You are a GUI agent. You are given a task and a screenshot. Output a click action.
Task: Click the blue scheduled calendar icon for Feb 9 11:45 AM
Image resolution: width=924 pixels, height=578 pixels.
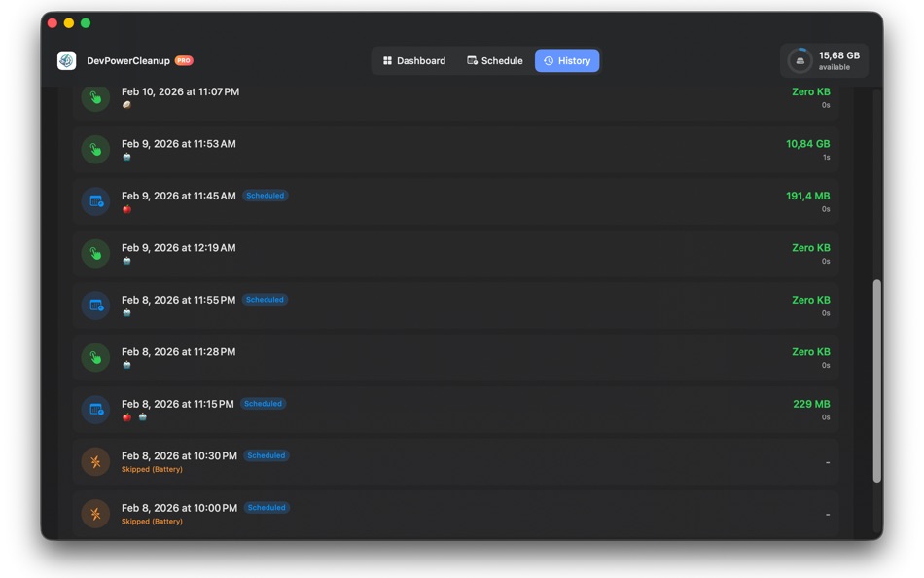(94, 201)
